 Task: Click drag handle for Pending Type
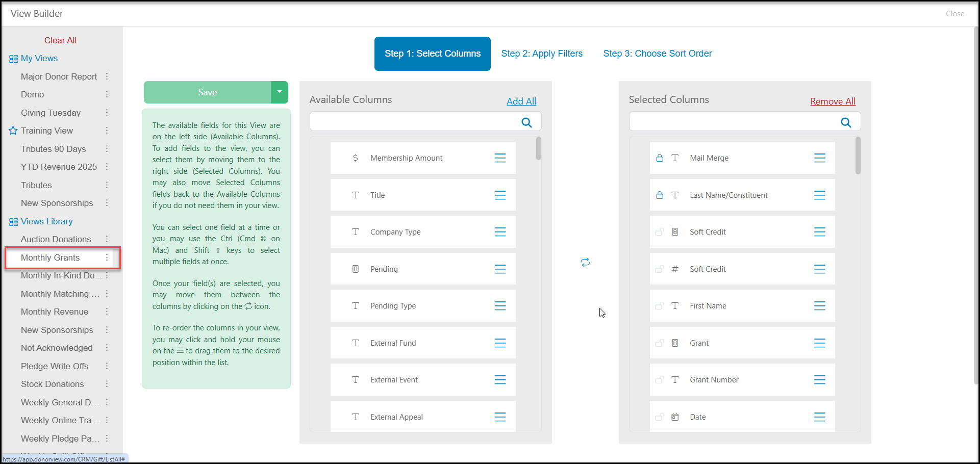[500, 306]
